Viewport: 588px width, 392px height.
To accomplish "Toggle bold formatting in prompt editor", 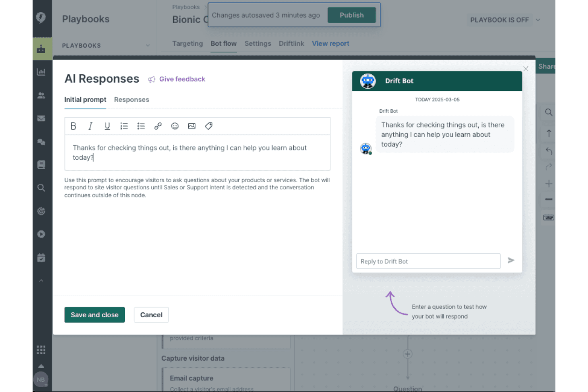I will point(73,126).
